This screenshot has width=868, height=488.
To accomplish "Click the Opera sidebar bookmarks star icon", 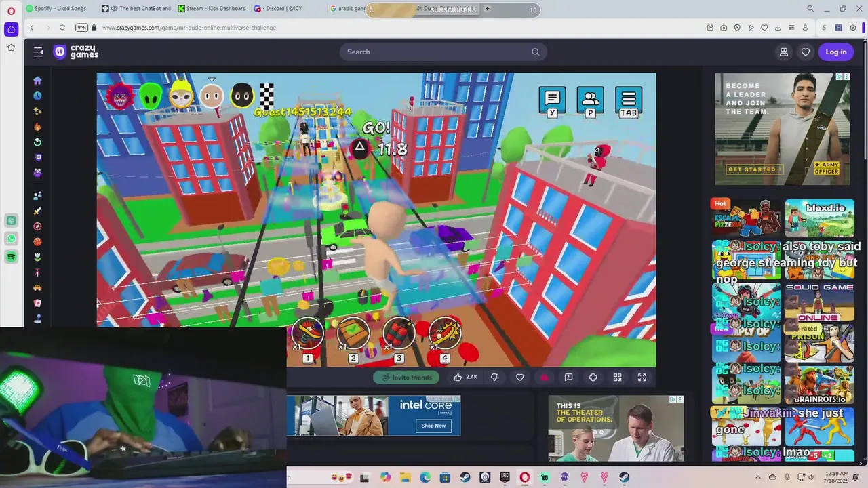I will [x=11, y=47].
